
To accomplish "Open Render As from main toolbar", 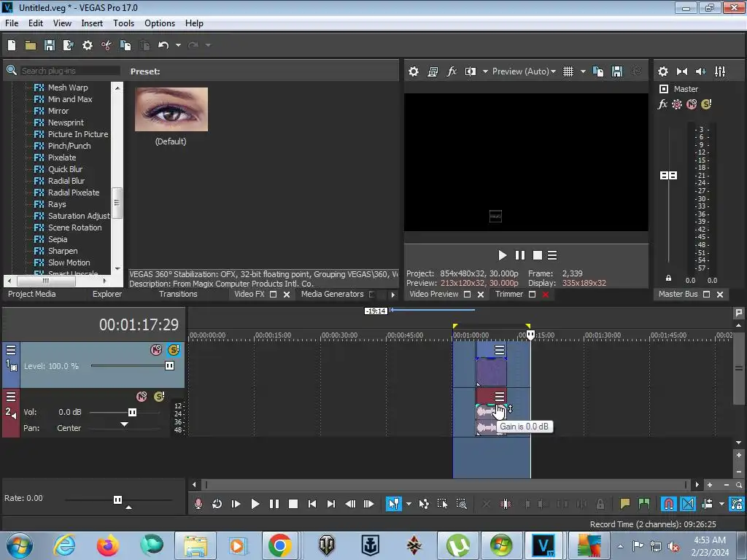I will point(68,45).
